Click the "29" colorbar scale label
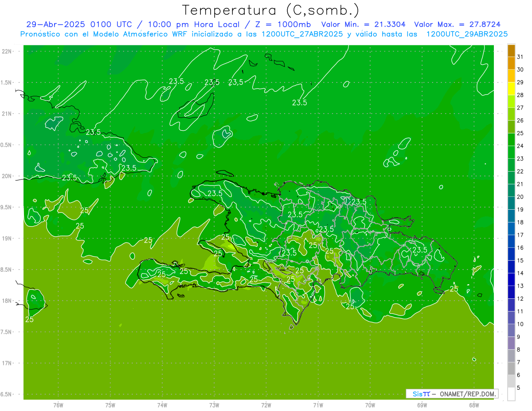 (520, 82)
